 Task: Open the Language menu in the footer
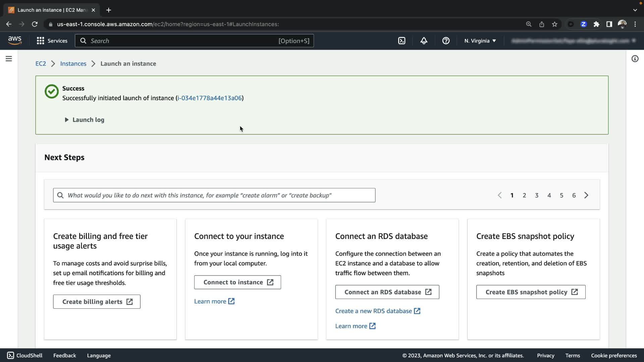[99, 355]
